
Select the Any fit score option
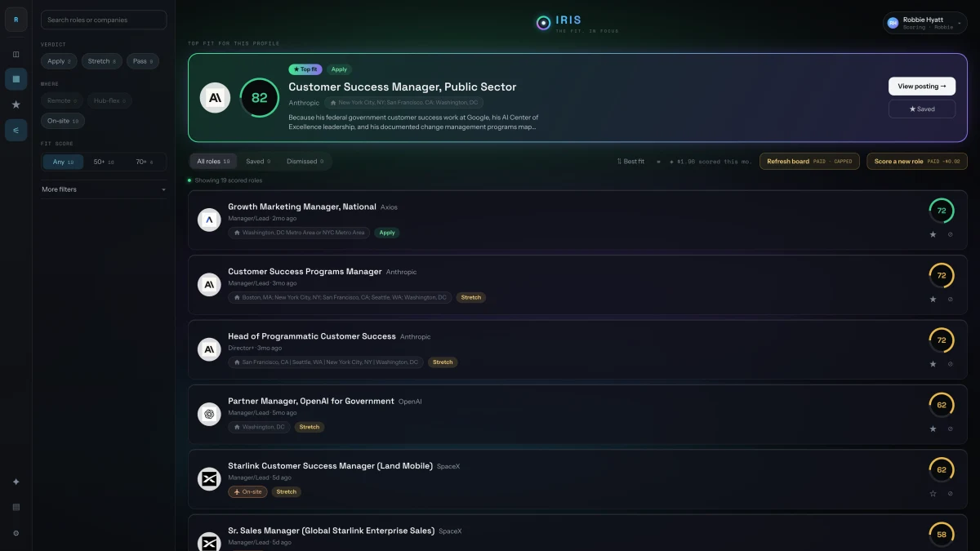pos(63,162)
